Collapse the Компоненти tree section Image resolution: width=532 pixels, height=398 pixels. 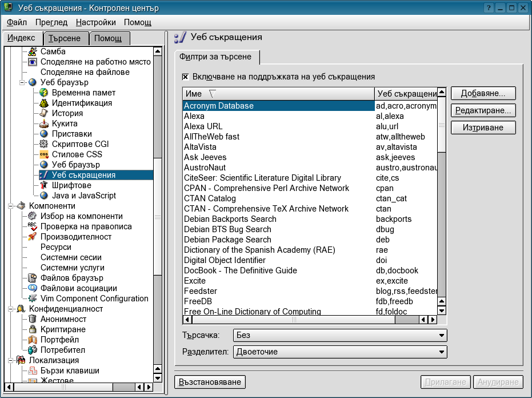pyautogui.click(x=11, y=206)
